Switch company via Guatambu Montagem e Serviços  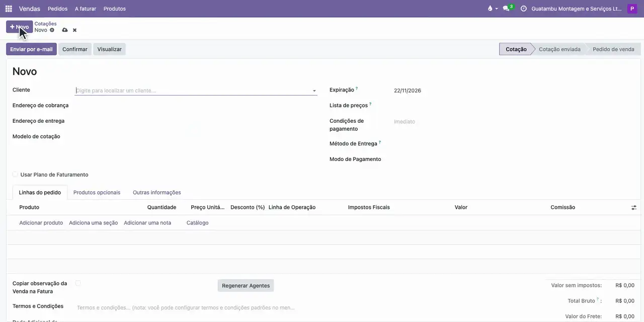[x=577, y=9]
